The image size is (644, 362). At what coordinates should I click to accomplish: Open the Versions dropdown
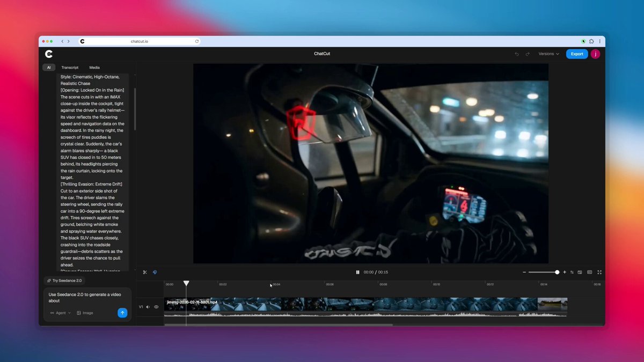548,54
